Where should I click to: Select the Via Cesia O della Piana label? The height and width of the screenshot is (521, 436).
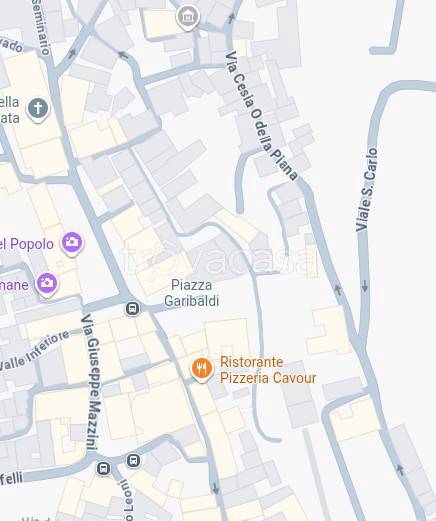pyautogui.click(x=261, y=116)
